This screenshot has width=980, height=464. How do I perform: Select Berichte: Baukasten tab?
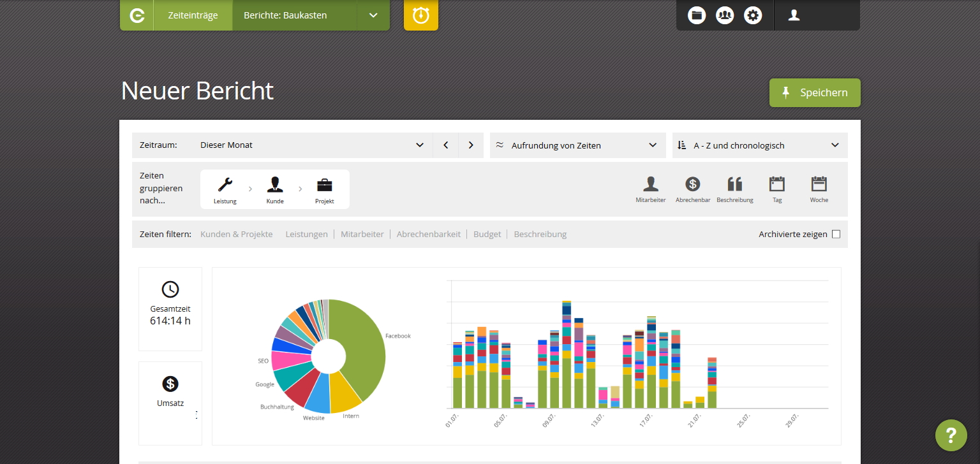[294, 15]
